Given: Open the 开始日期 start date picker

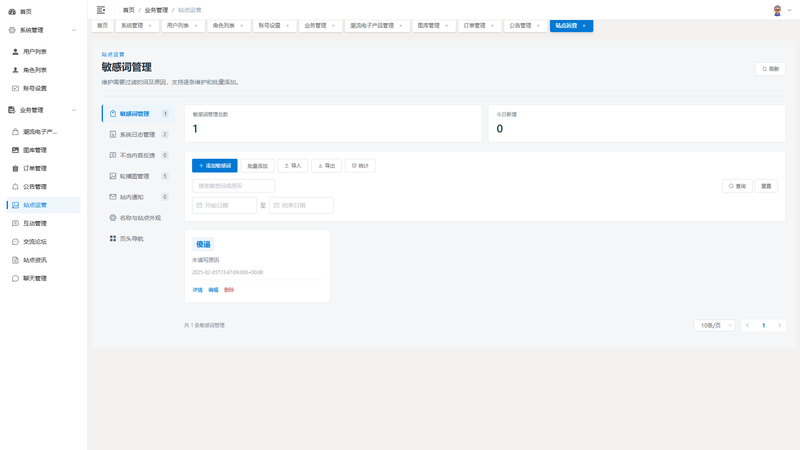Looking at the screenshot, I should click(x=224, y=206).
